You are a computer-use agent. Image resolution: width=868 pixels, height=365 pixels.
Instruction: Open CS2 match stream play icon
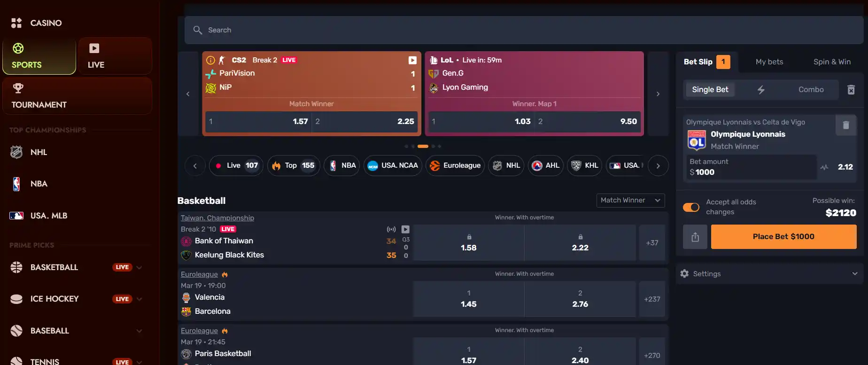pos(412,60)
